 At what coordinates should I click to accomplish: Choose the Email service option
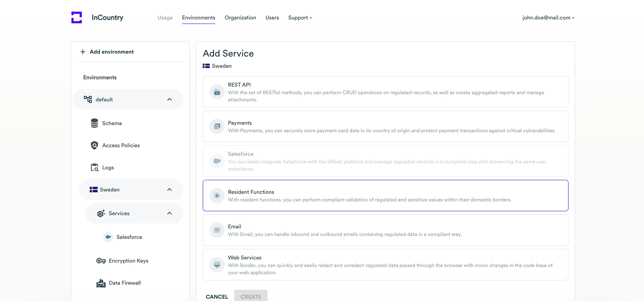pyautogui.click(x=385, y=230)
